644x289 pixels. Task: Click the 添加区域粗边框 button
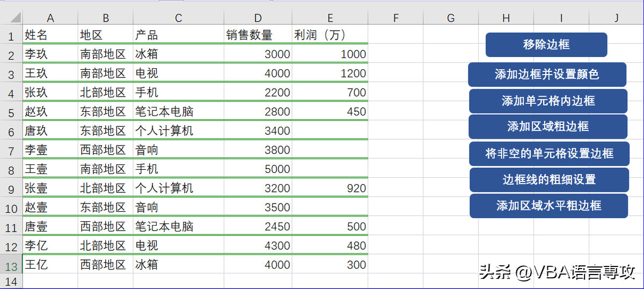pyautogui.click(x=548, y=126)
